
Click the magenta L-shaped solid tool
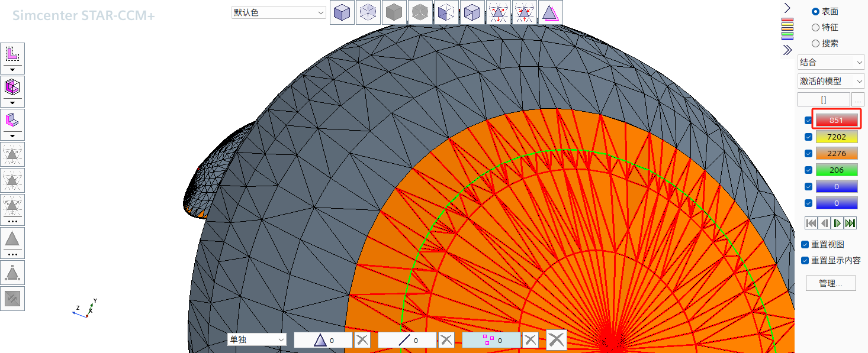pyautogui.click(x=12, y=121)
